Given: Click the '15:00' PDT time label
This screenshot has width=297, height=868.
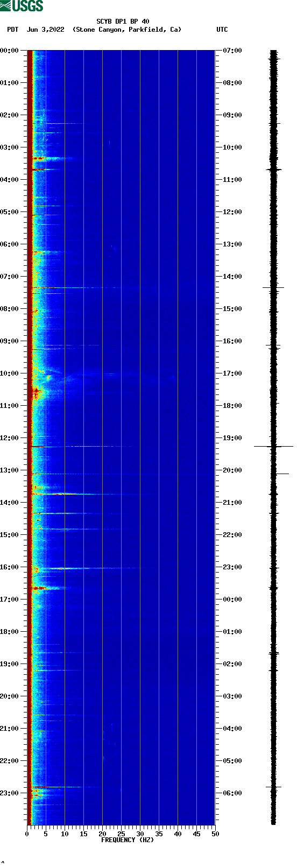Looking at the screenshot, I should point(9,535).
